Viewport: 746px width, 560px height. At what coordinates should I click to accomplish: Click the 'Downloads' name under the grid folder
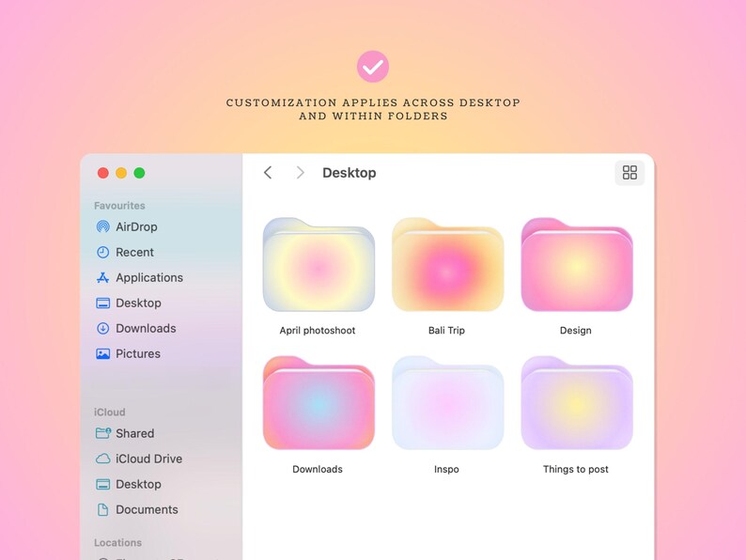click(318, 469)
